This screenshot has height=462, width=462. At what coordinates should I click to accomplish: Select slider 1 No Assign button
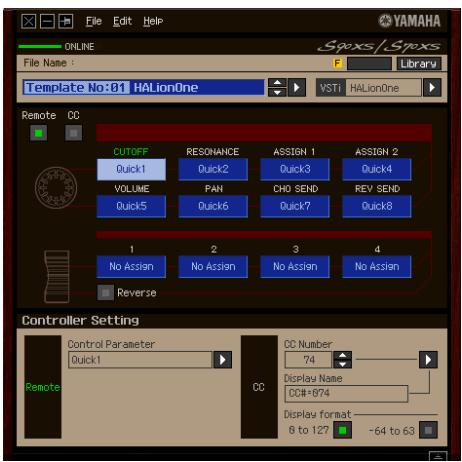131,267
